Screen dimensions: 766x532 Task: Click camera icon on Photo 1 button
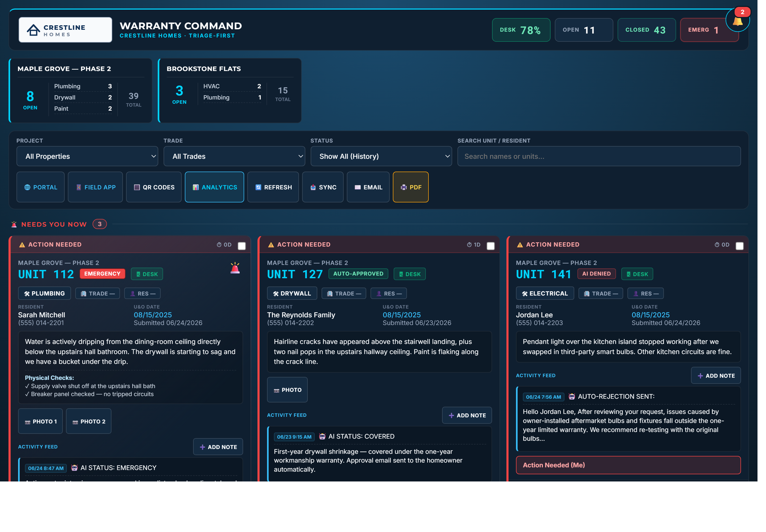[x=28, y=422]
